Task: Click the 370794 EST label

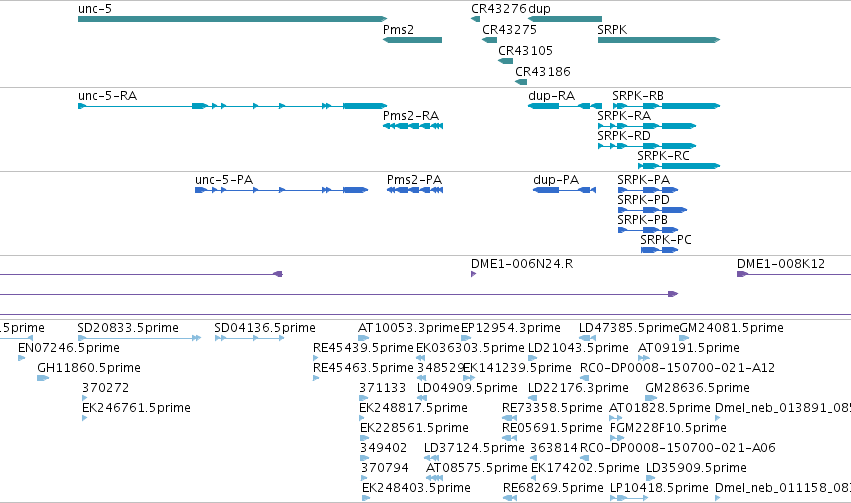Action: 385,468
